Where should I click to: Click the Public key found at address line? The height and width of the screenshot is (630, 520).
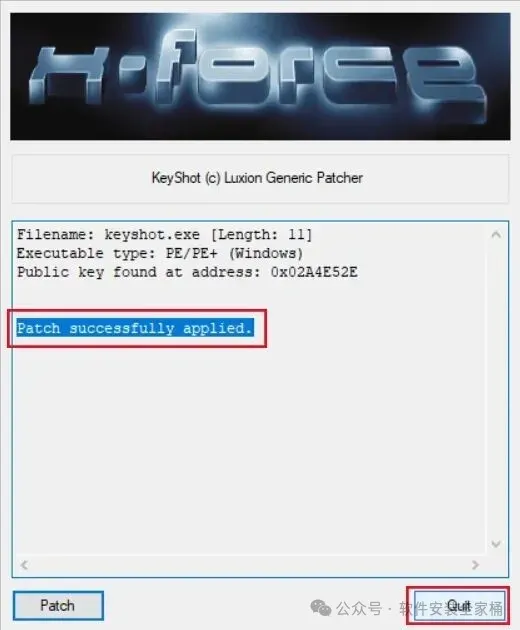click(x=187, y=272)
